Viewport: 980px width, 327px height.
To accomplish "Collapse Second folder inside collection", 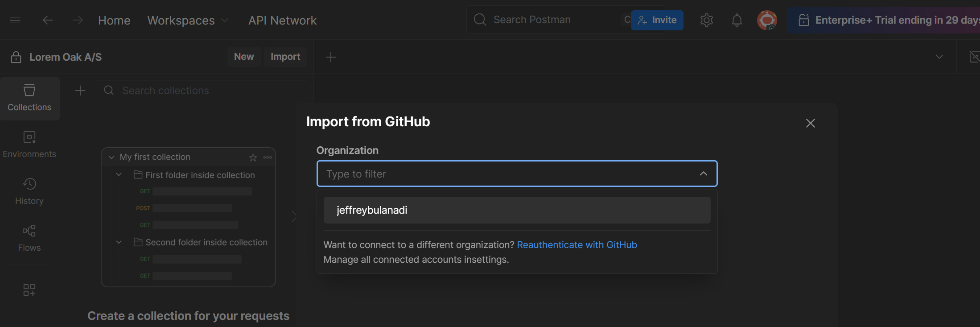I will point(119,242).
